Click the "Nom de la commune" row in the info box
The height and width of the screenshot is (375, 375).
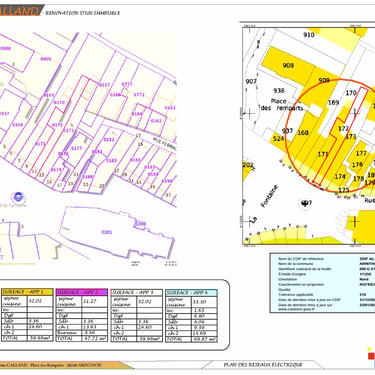pyautogui.click(x=327, y=264)
